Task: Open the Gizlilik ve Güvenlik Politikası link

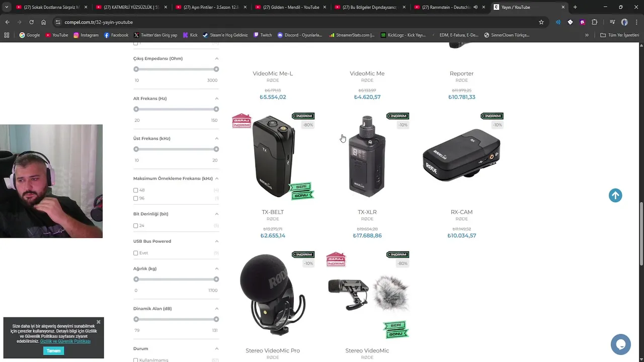Action: [x=65, y=341]
